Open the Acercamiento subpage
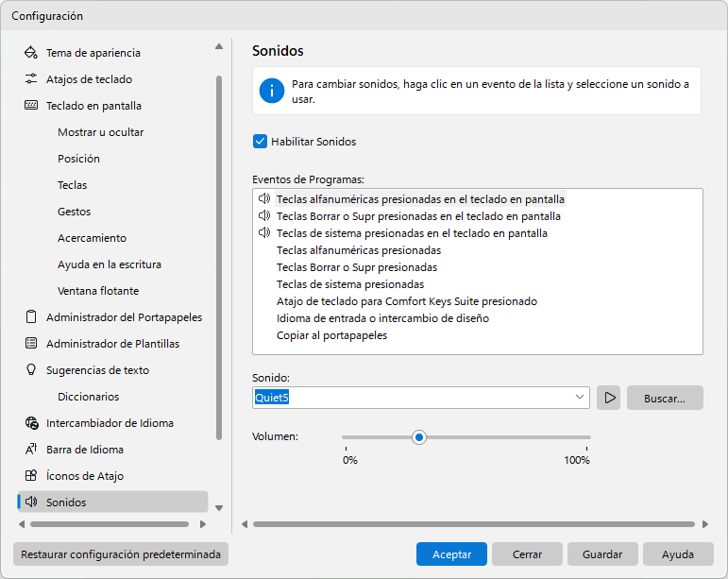This screenshot has height=579, width=728. tap(92, 238)
